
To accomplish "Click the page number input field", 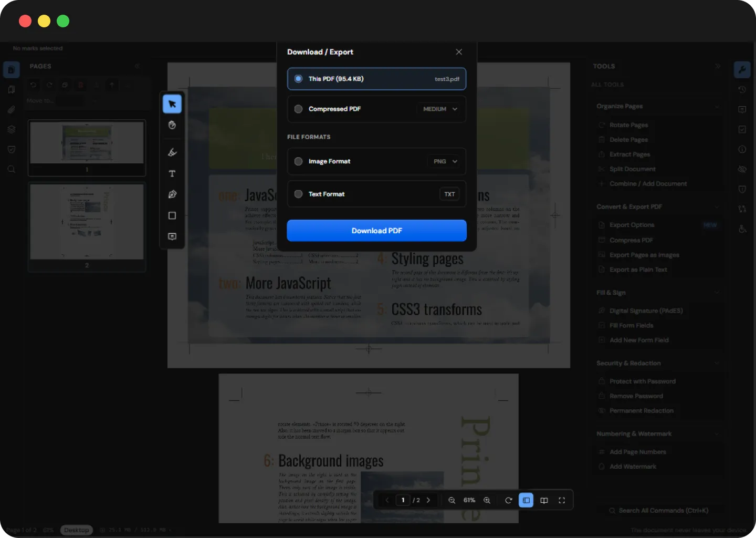I will point(403,500).
